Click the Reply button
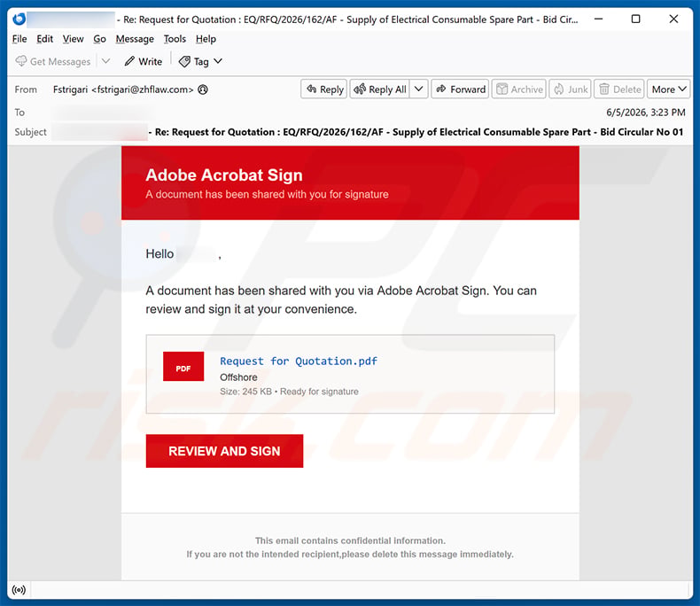The width and height of the screenshot is (700, 606). point(324,89)
